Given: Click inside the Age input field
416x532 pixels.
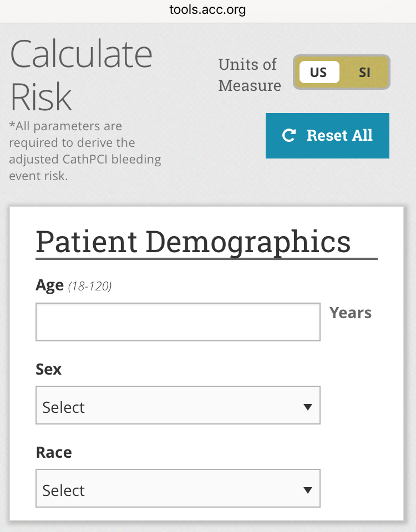Looking at the screenshot, I should click(x=177, y=322).
